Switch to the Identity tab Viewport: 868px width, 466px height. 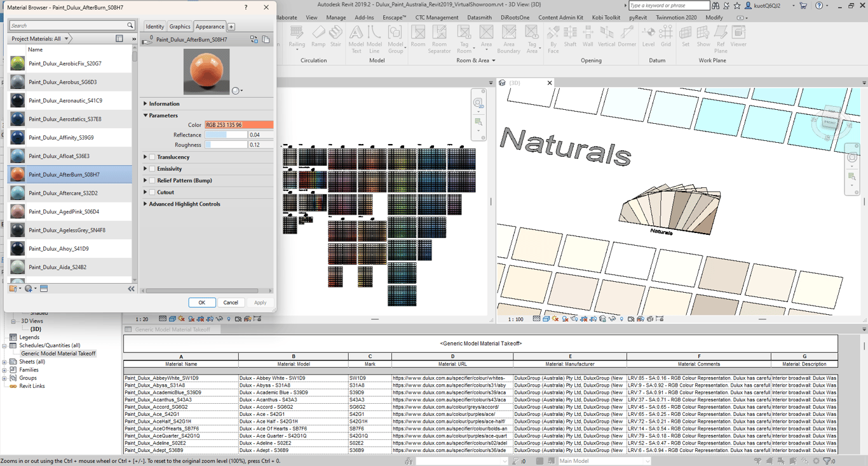(x=154, y=27)
